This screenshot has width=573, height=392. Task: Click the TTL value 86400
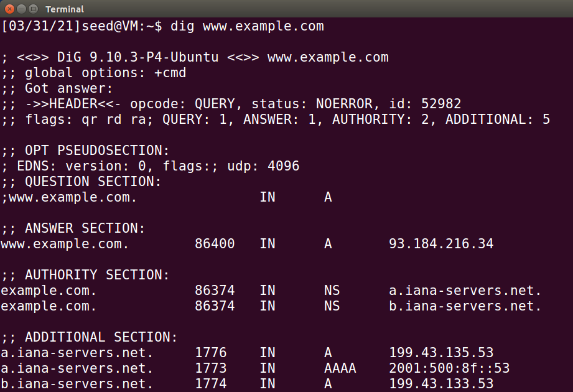[x=215, y=244]
